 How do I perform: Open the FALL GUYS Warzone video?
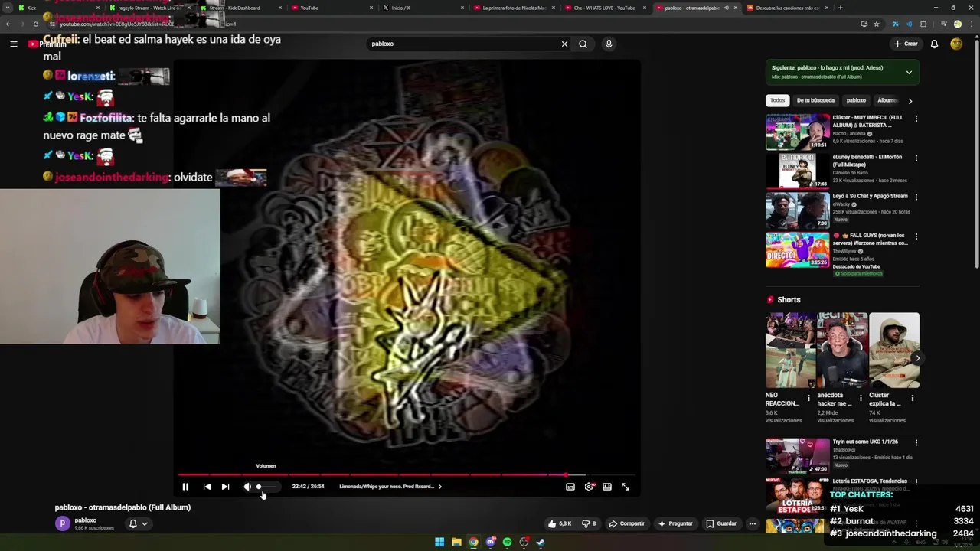click(798, 249)
